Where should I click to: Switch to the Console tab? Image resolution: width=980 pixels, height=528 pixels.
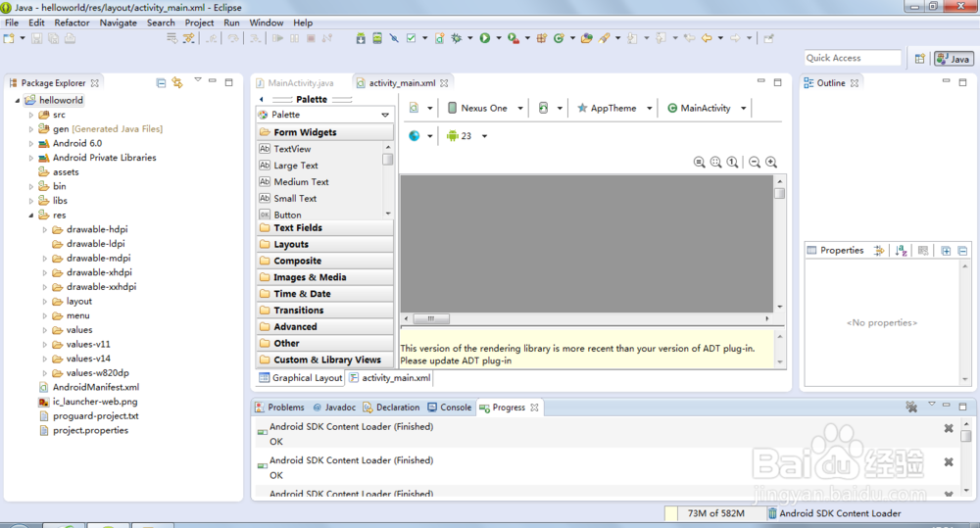coord(450,408)
